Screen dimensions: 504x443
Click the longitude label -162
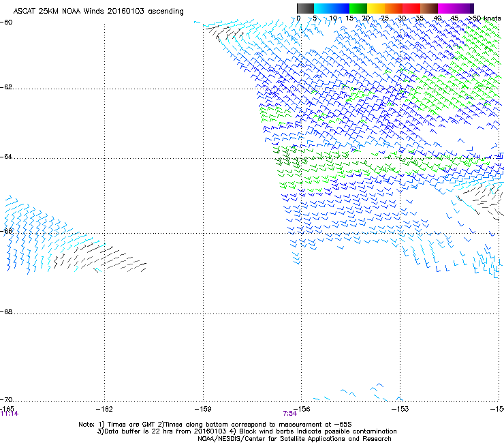pyautogui.click(x=104, y=409)
